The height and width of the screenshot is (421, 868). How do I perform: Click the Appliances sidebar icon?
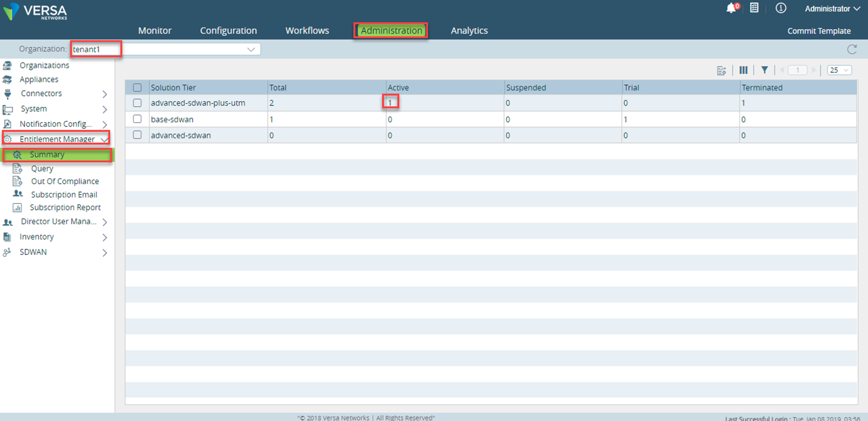click(x=7, y=80)
